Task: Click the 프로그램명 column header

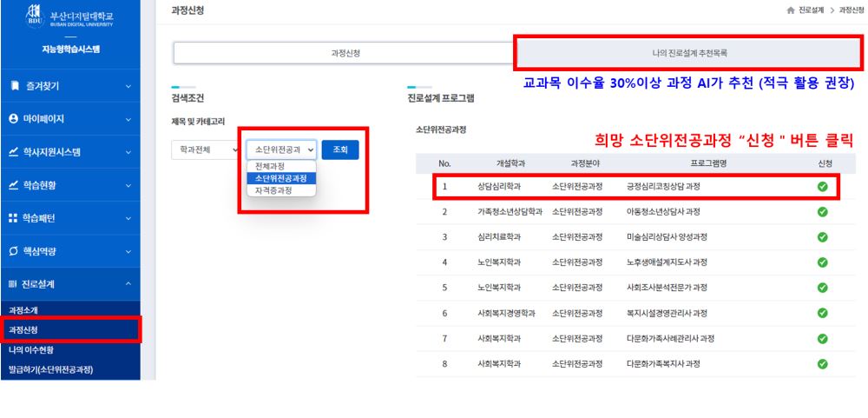Action: pos(708,163)
